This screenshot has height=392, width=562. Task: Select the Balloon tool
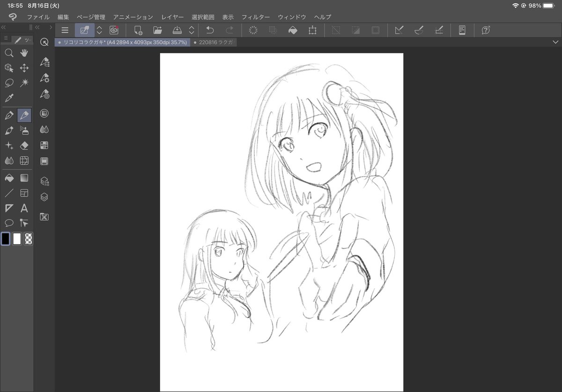[x=9, y=223]
